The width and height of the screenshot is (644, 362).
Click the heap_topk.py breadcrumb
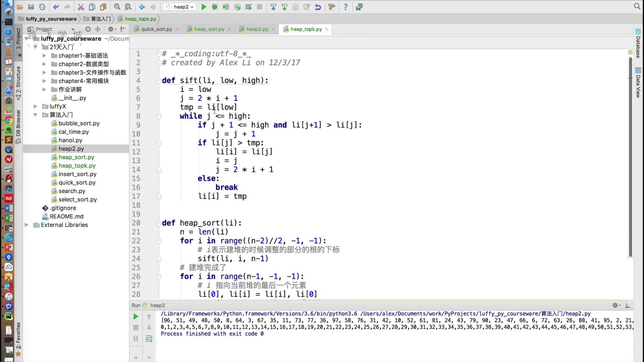pyautogui.click(x=140, y=19)
